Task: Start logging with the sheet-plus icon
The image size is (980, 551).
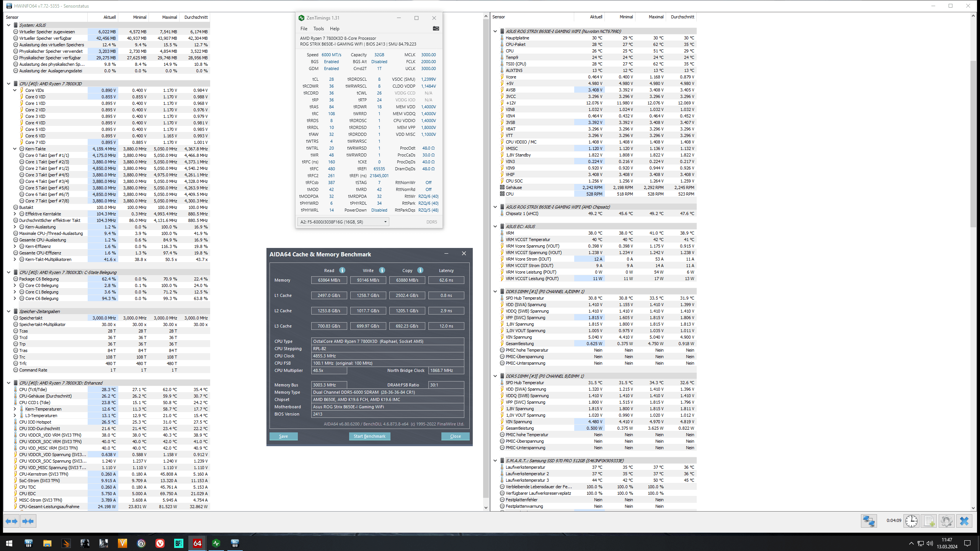Action: tap(929, 521)
